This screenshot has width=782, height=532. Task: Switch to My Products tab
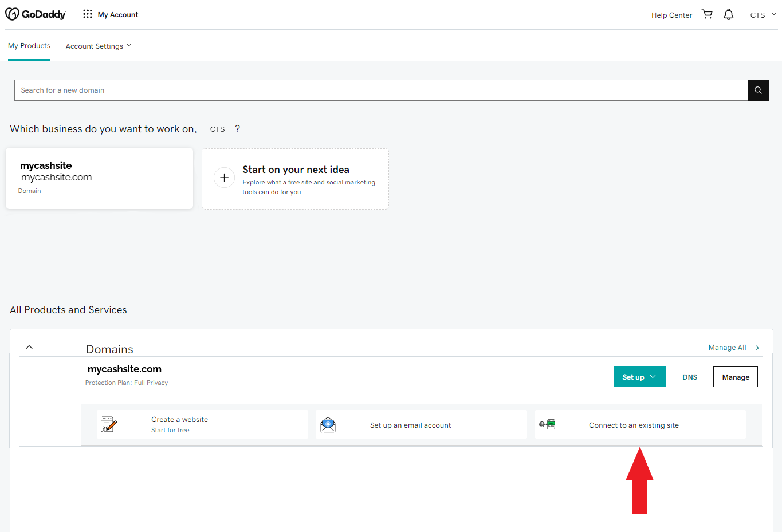29,46
